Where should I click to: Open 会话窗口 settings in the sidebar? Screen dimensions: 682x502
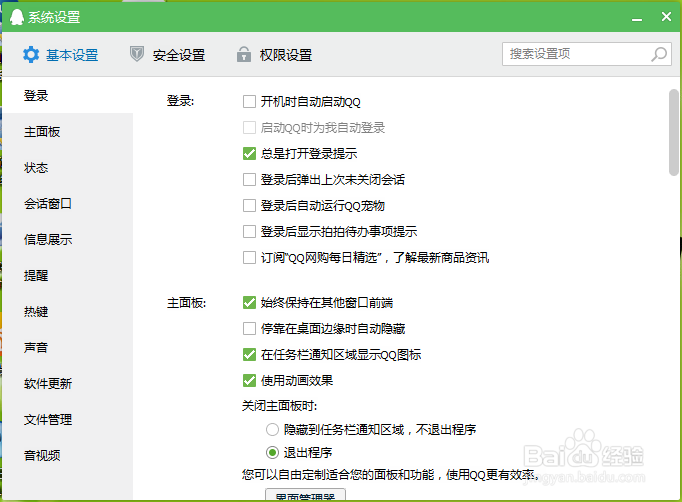click(68, 204)
